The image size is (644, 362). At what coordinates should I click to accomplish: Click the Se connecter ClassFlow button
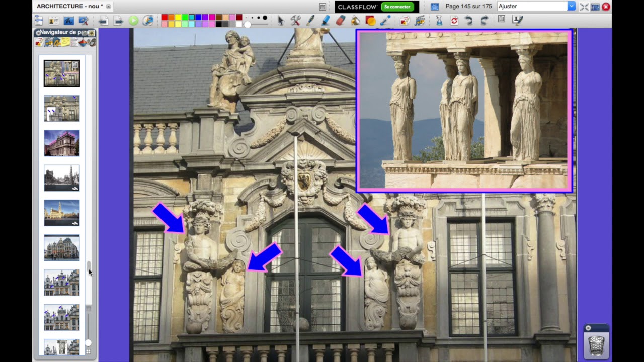coord(397,7)
